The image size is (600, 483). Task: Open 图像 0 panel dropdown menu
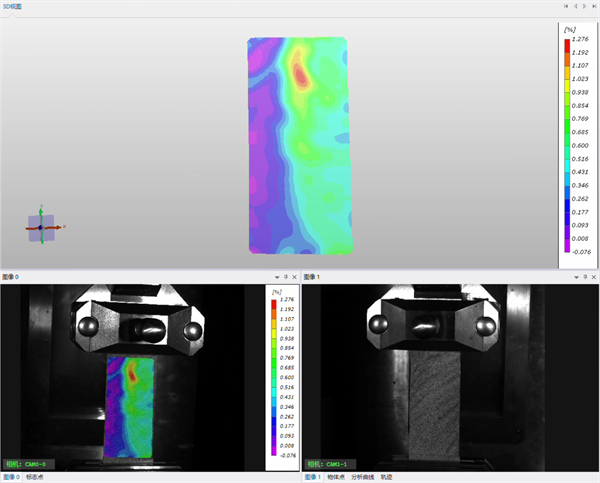coord(277,277)
